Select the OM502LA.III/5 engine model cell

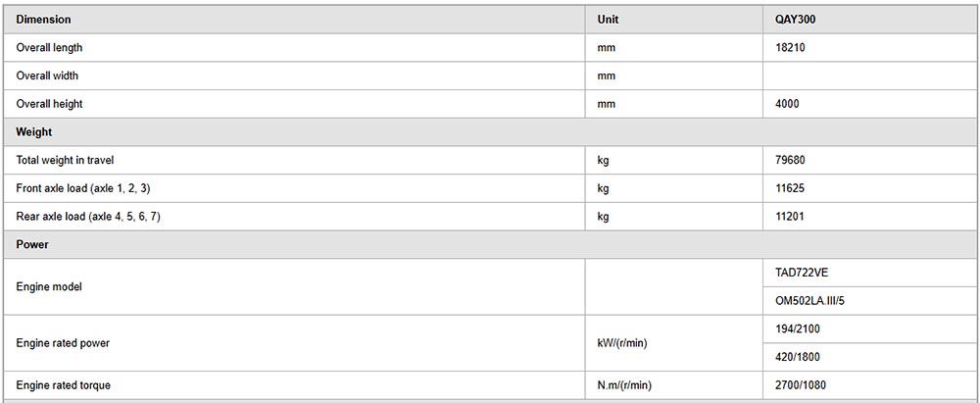click(x=869, y=301)
